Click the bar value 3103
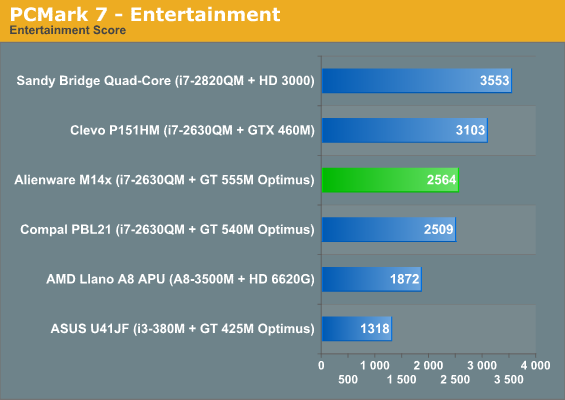Image resolution: width=565 pixels, height=400 pixels. tap(470, 130)
